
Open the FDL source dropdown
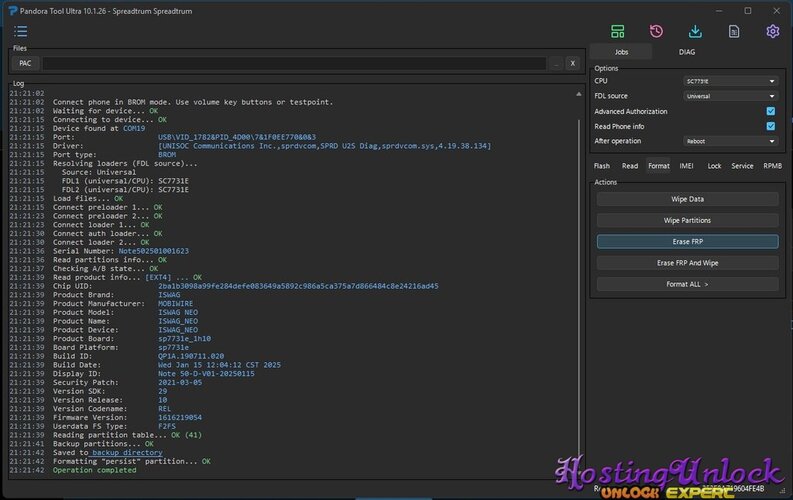[x=730, y=96]
